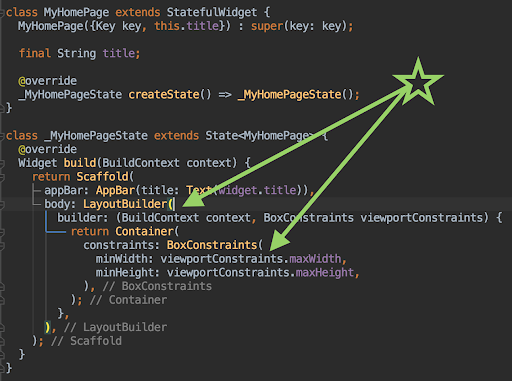Click fold end marker beside // Scaffold comment
This screenshot has width=512, height=381.
(2, 341)
